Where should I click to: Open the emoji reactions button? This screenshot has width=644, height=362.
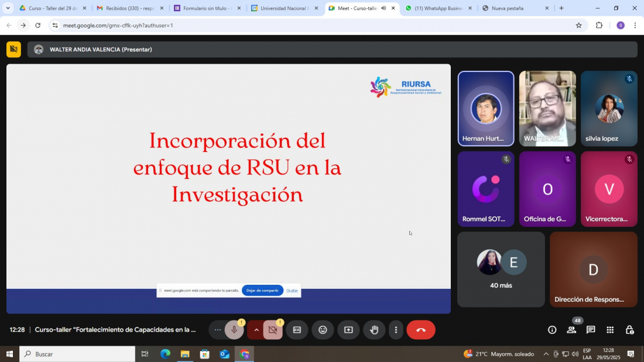coord(323,330)
